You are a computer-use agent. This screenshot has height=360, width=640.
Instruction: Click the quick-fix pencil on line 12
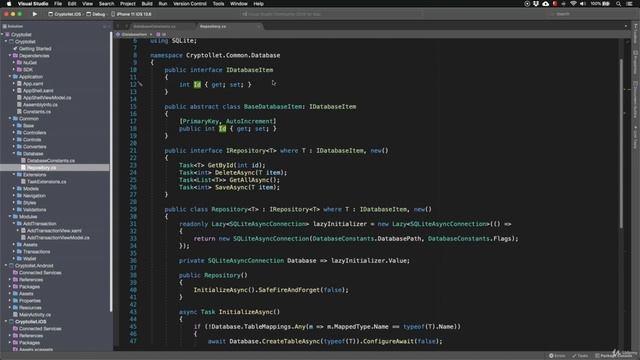coord(140,84)
